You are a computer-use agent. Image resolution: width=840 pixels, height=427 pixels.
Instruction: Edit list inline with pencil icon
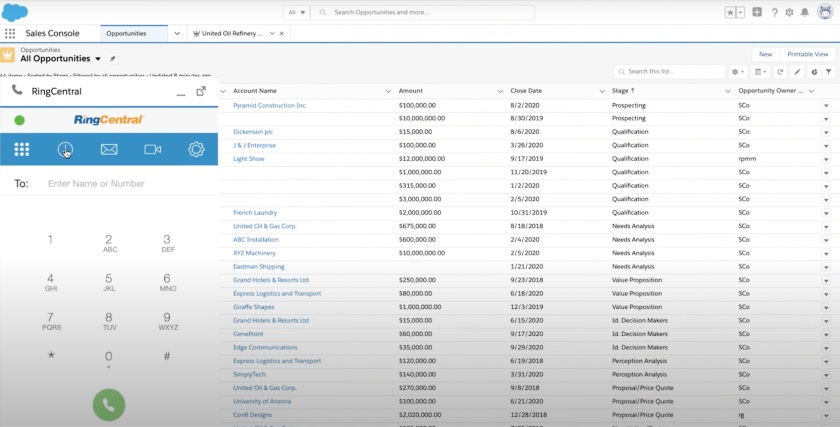click(797, 72)
